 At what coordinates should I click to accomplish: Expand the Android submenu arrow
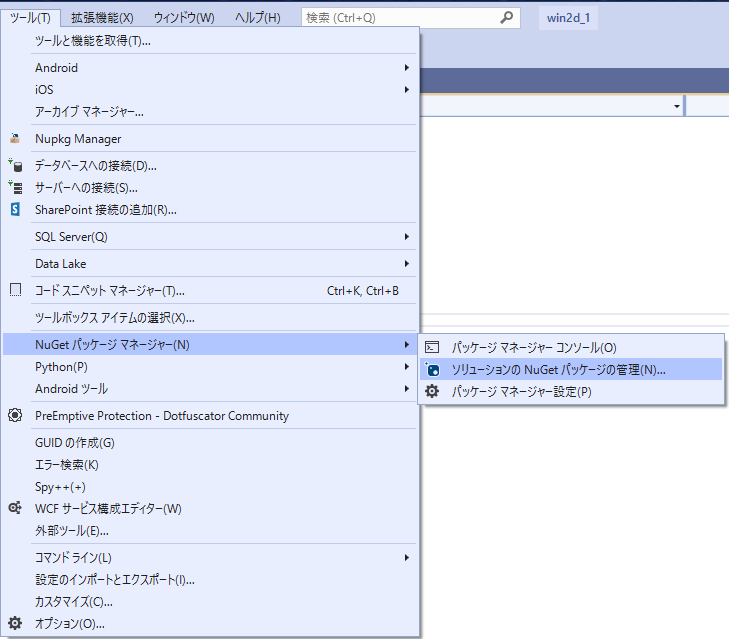coord(407,68)
